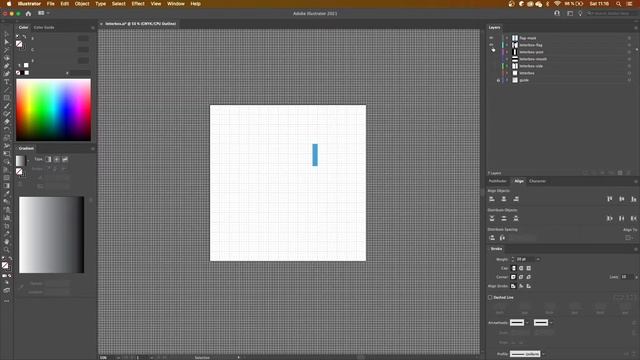Toggle the lock on guide layer
The height and width of the screenshot is (360, 640).
(498, 80)
